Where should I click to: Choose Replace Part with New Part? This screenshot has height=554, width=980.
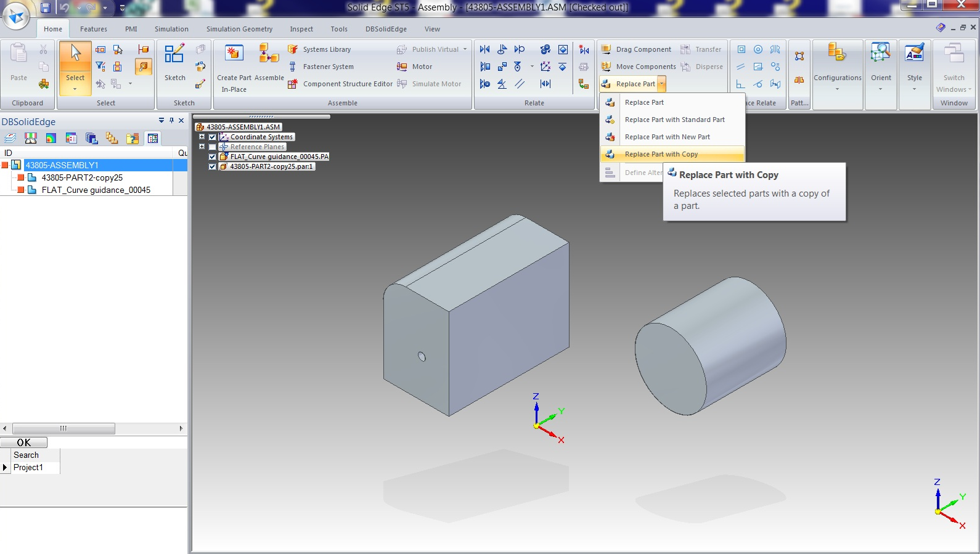672,137
